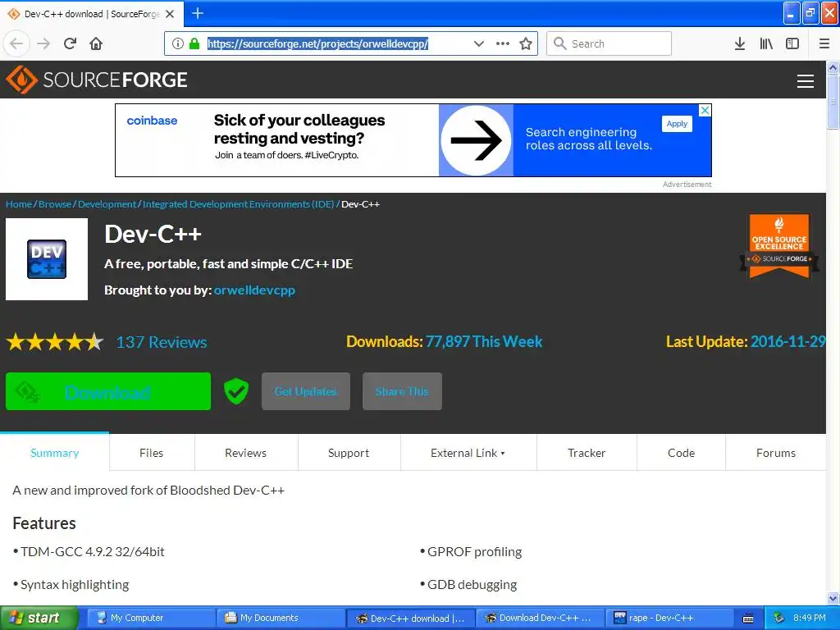Open Firefox hamburger menu
The height and width of the screenshot is (630, 840).
click(x=824, y=43)
